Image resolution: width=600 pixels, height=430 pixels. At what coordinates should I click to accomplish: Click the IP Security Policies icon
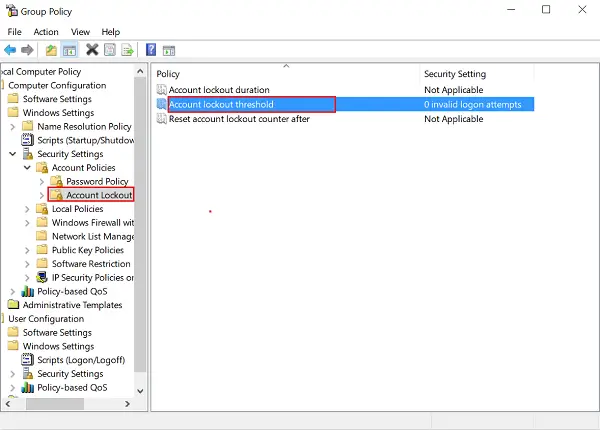coord(42,277)
